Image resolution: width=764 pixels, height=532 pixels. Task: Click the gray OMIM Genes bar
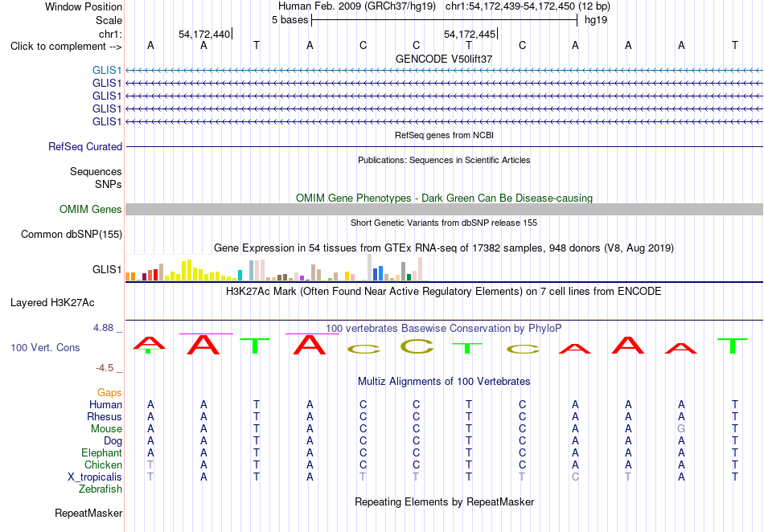444,209
